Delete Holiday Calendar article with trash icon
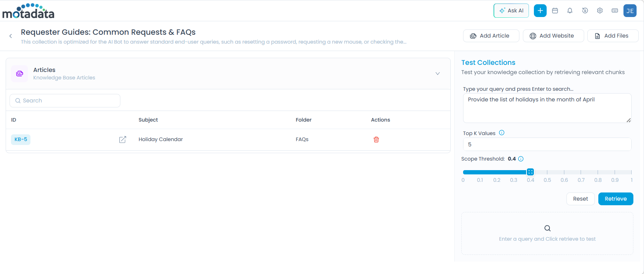Screen dimensions: 644x274 point(376,140)
